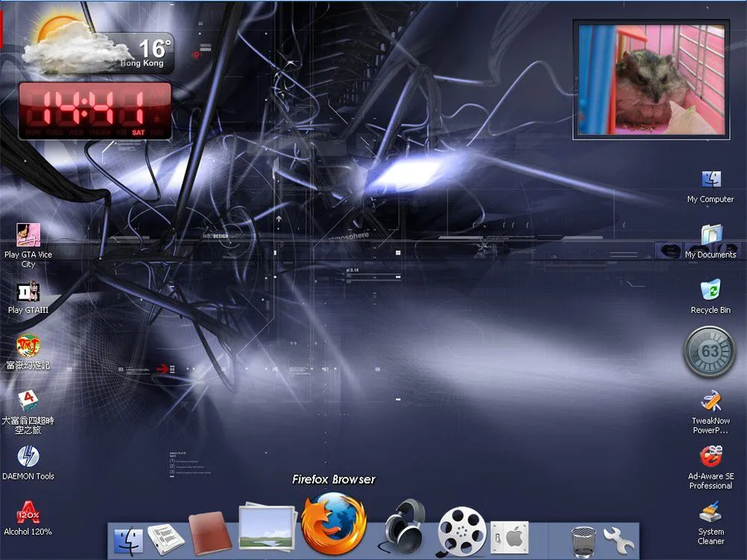Open My Computer desktop icon
This screenshot has width=747, height=560.
pyautogui.click(x=710, y=181)
